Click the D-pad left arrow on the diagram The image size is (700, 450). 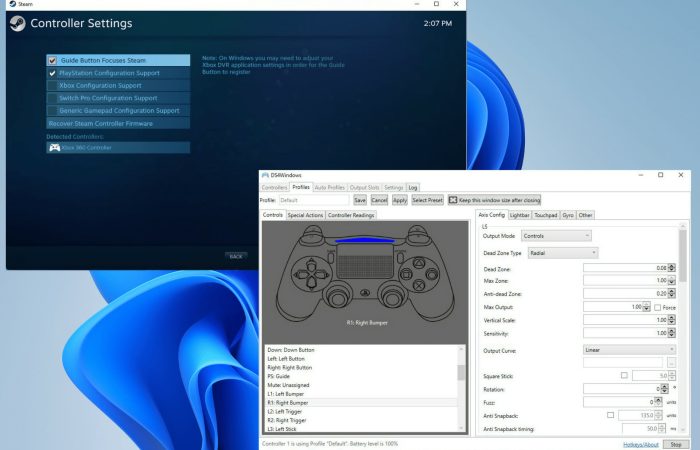(302, 274)
